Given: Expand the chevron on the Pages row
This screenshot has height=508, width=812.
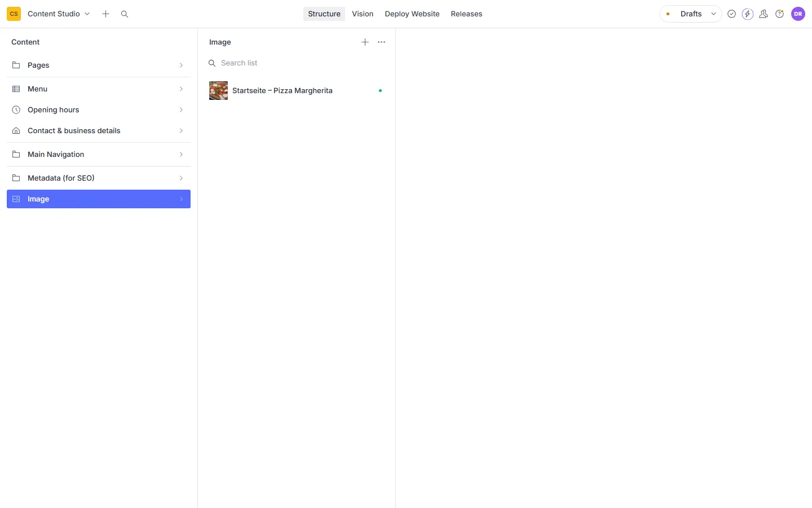Looking at the screenshot, I should tap(181, 65).
